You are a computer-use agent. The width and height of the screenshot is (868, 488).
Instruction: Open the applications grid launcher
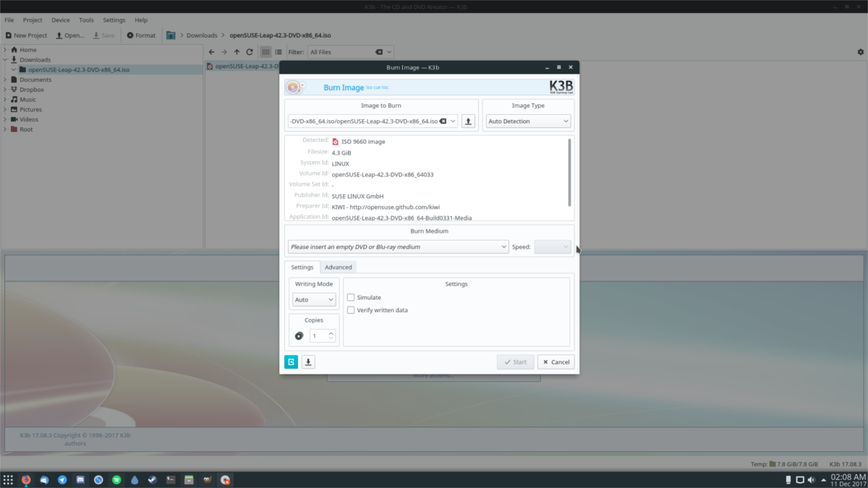(8, 479)
